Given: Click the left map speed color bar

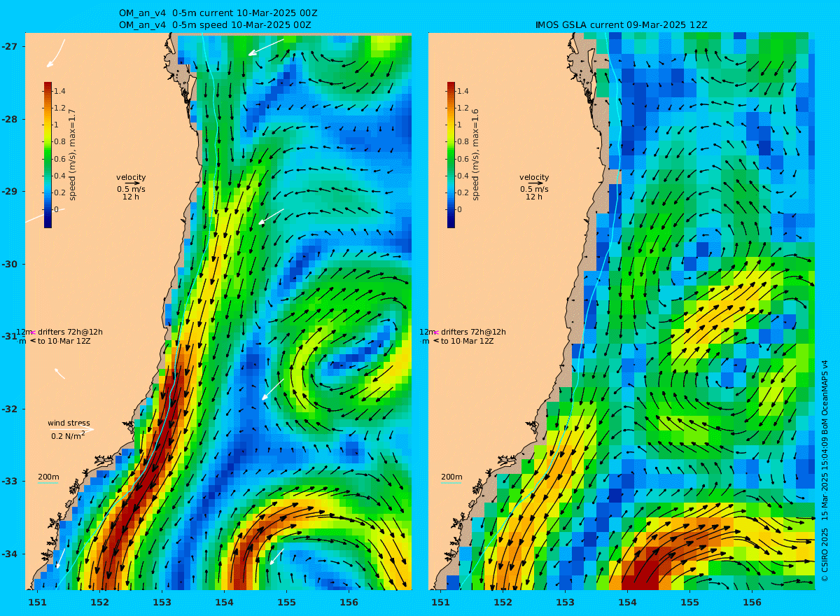Looking at the screenshot, I should pos(48,155).
